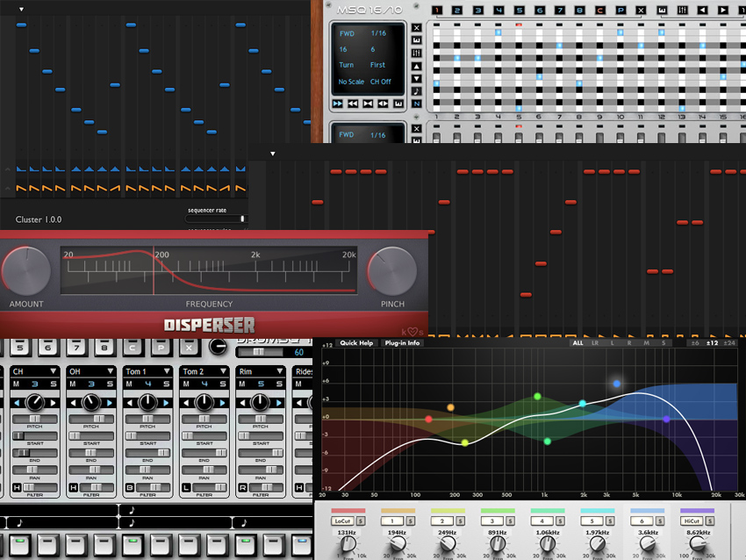Image resolution: width=746 pixels, height=560 pixels.
Task: Select pattern 4 in MSQ 16/10 top row
Action: 499,10
